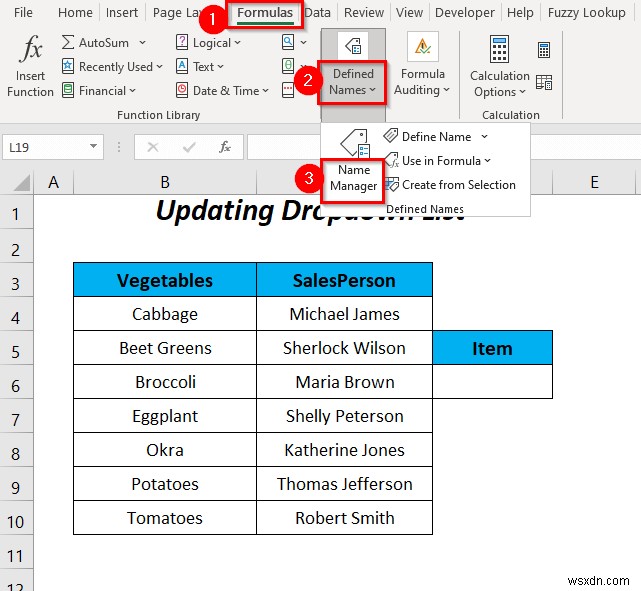641x591 pixels.
Task: Select the SalesPerson header cell
Action: pyautogui.click(x=344, y=280)
